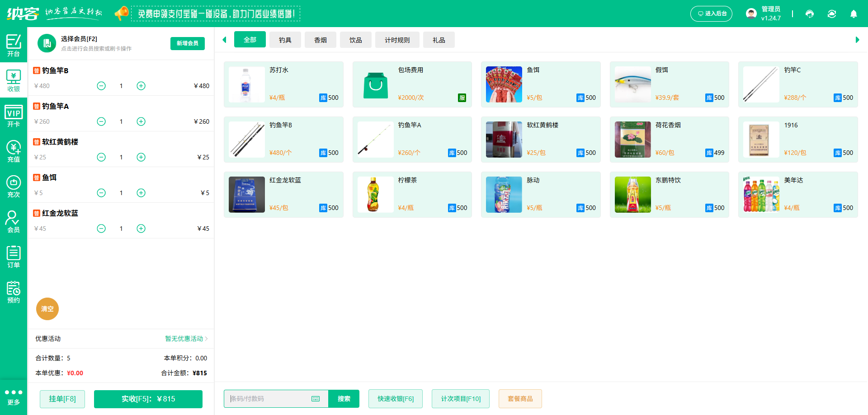Open the 更多 more menu icon

pyautogui.click(x=14, y=397)
